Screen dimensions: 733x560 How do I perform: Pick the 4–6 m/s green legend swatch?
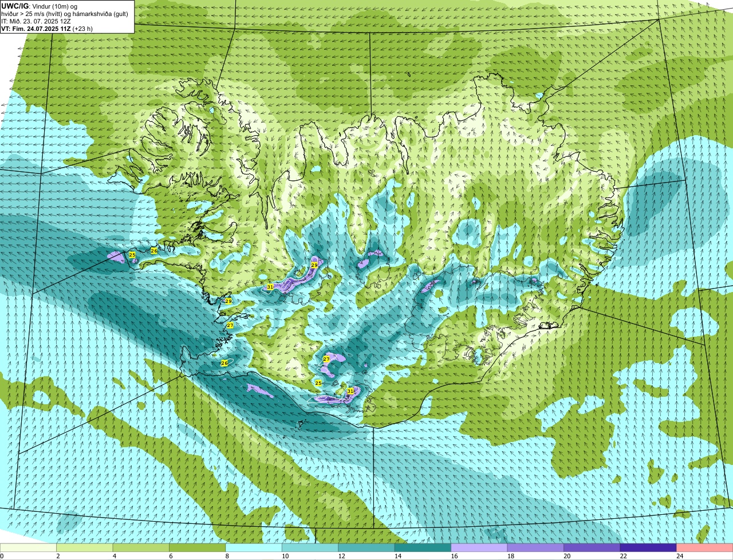(x=141, y=547)
